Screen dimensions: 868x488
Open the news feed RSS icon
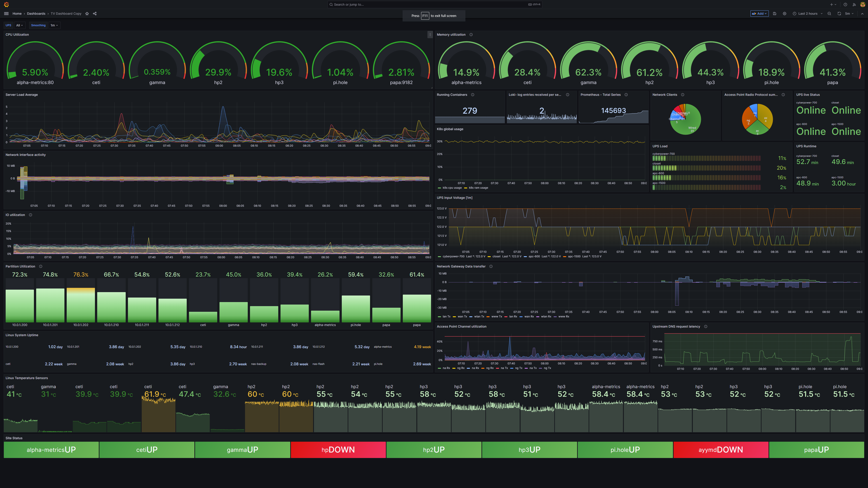pyautogui.click(x=854, y=4)
